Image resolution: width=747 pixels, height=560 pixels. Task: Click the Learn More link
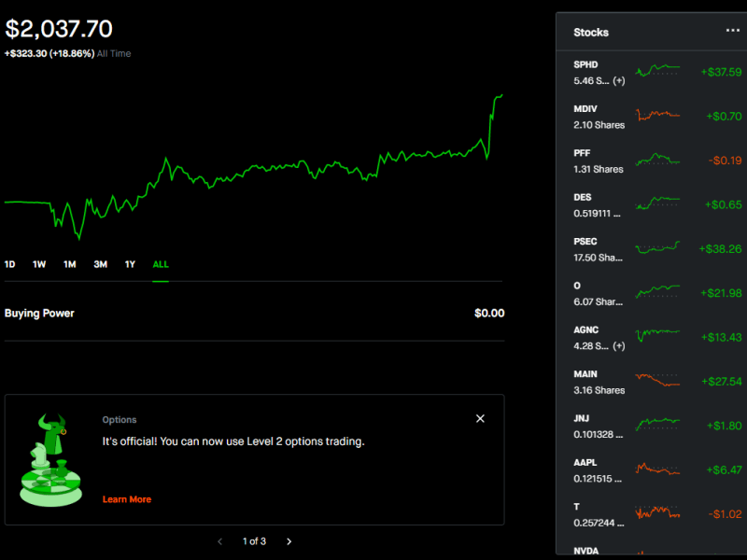click(x=126, y=499)
